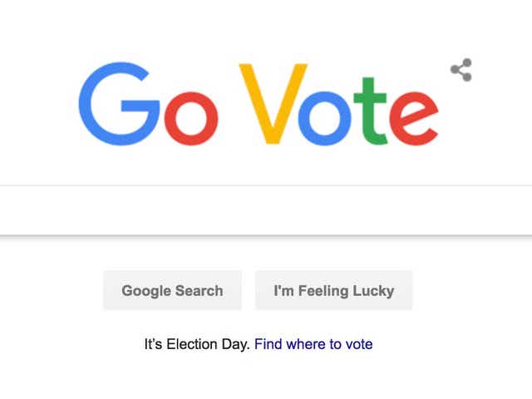Click the red "e" ending "Vote"

click(414, 116)
